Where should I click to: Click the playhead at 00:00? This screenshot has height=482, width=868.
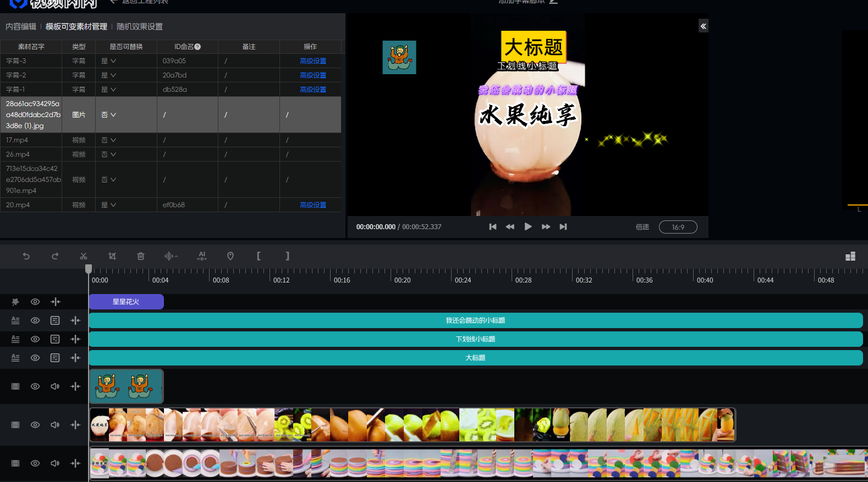(x=89, y=269)
